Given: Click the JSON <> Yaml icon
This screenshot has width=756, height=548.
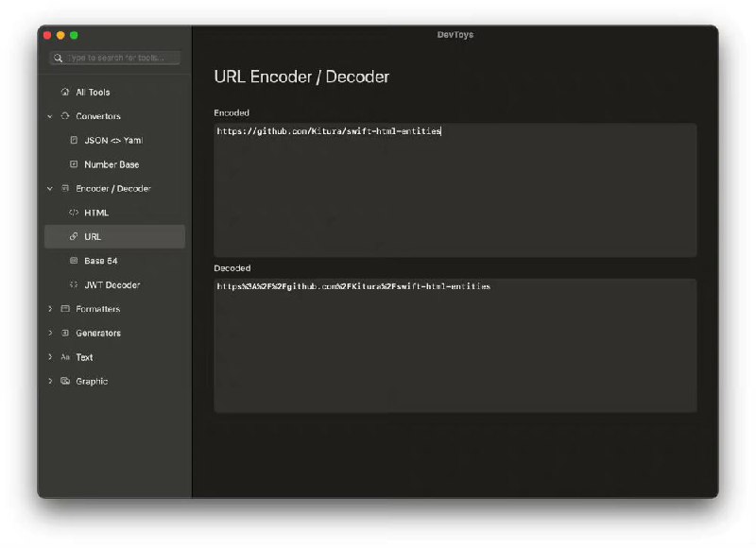Looking at the screenshot, I should [74, 140].
